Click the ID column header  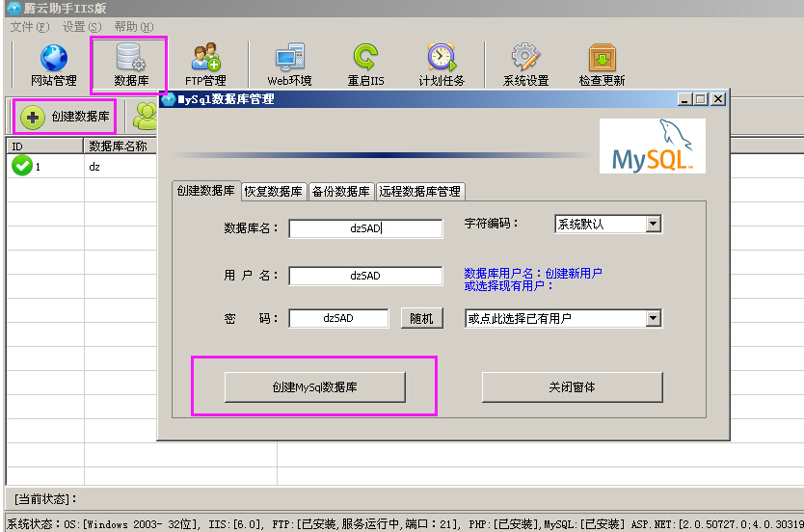tap(44, 146)
